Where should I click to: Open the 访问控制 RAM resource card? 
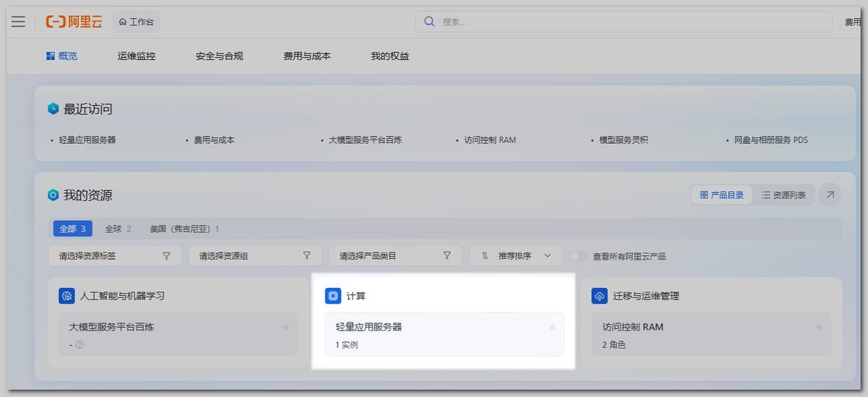pos(711,334)
